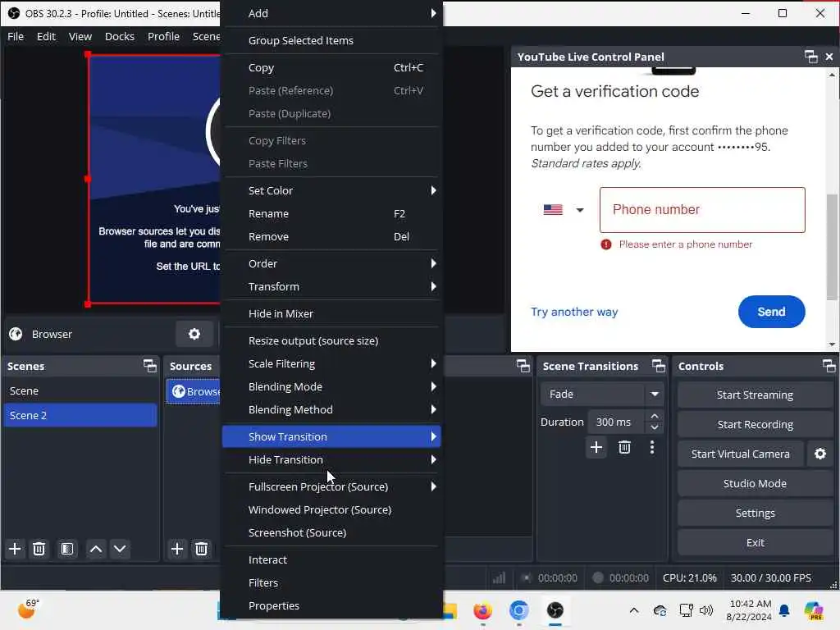Undock the audio mixer panel

pyautogui.click(x=523, y=366)
